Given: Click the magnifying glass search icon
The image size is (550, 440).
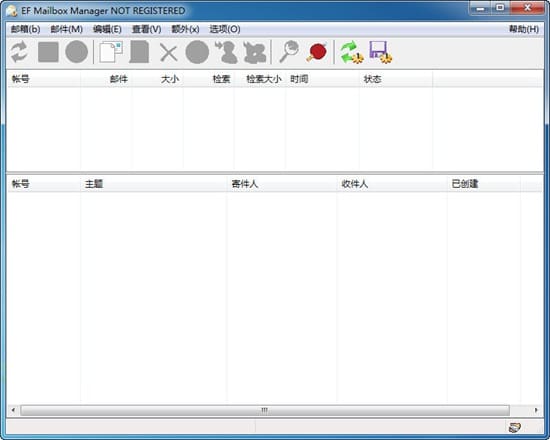Looking at the screenshot, I should pyautogui.click(x=289, y=52).
